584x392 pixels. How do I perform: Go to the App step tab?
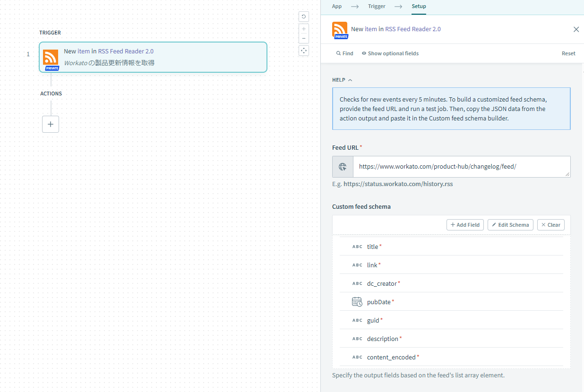[x=337, y=6]
